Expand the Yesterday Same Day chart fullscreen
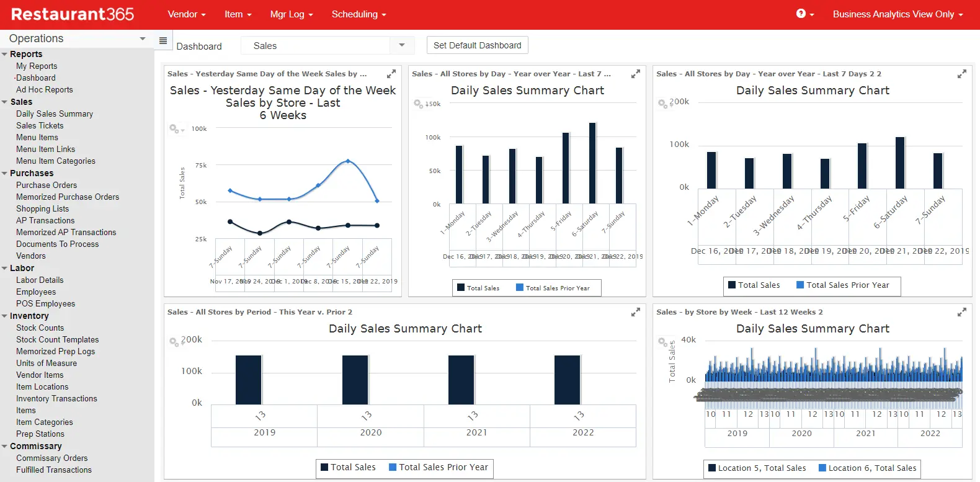The width and height of the screenshot is (980, 482). [391, 74]
